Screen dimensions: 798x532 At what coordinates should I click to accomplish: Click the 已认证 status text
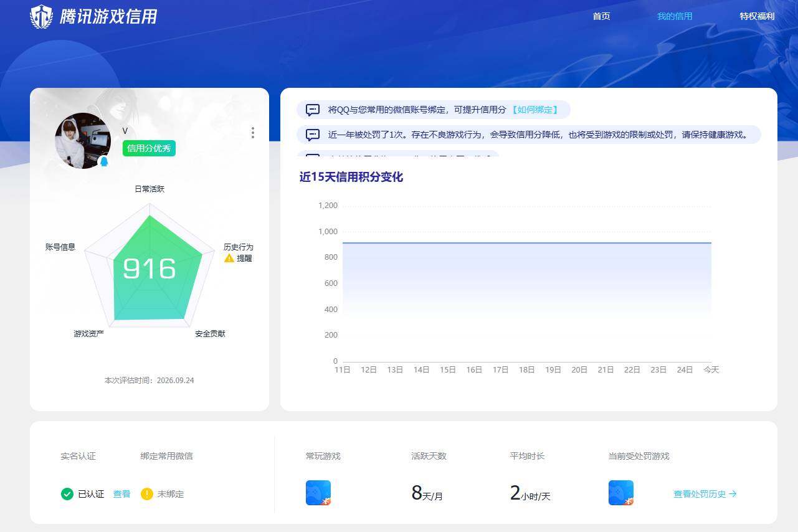[91, 494]
